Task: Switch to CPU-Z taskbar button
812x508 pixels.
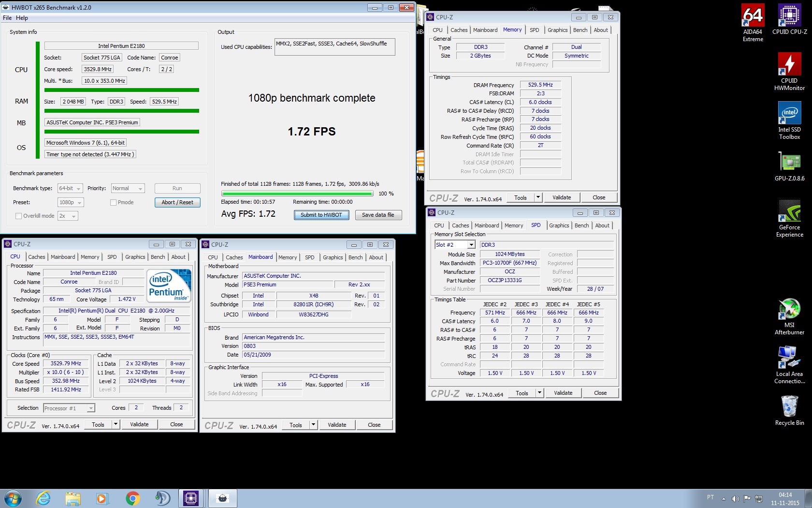Action: coord(191,498)
